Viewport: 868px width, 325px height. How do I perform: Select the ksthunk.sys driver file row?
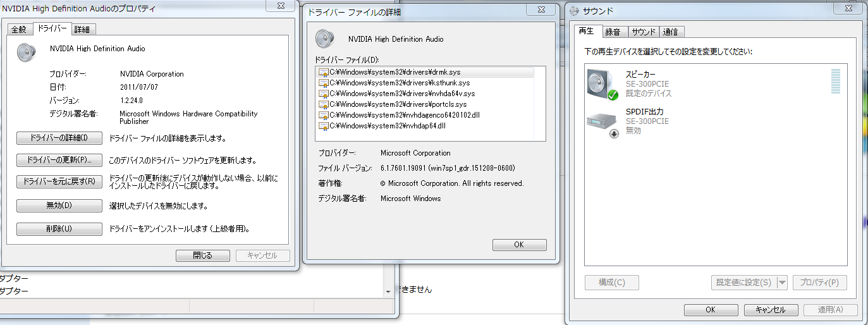click(425, 83)
